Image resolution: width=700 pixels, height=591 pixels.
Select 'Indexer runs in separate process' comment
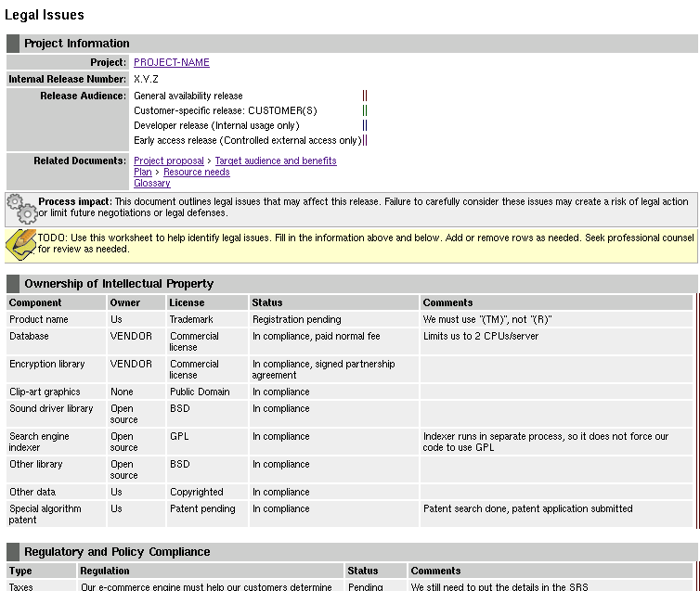tap(556, 442)
